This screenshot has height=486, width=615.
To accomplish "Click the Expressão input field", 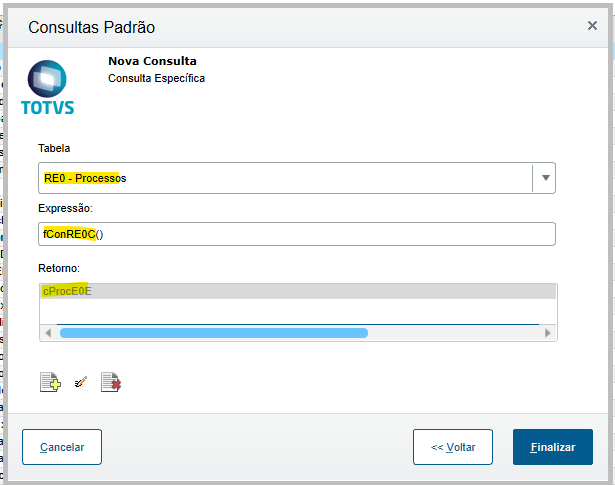I will pyautogui.click(x=296, y=234).
